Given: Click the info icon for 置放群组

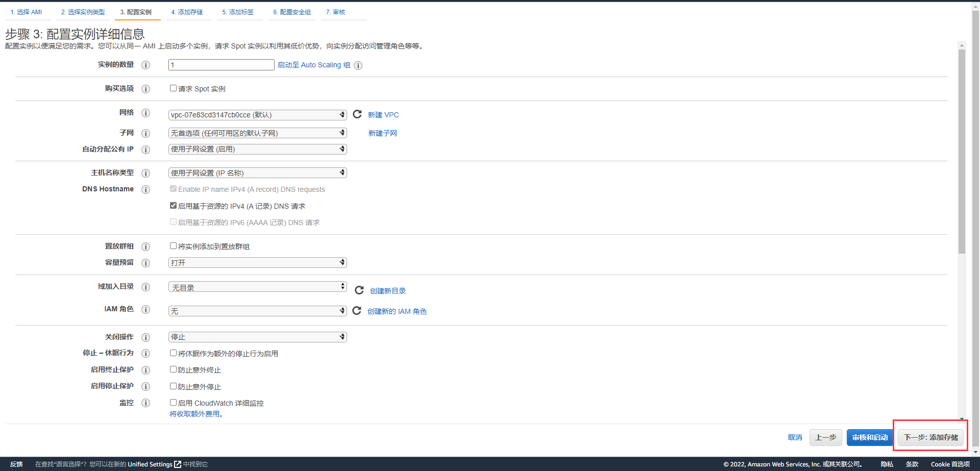Looking at the screenshot, I should point(145,246).
